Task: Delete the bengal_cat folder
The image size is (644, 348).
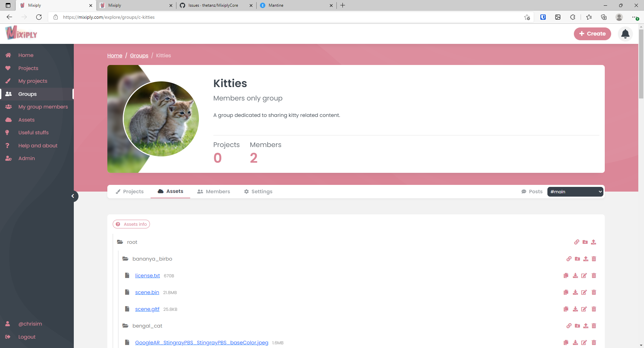Action: pos(594,326)
